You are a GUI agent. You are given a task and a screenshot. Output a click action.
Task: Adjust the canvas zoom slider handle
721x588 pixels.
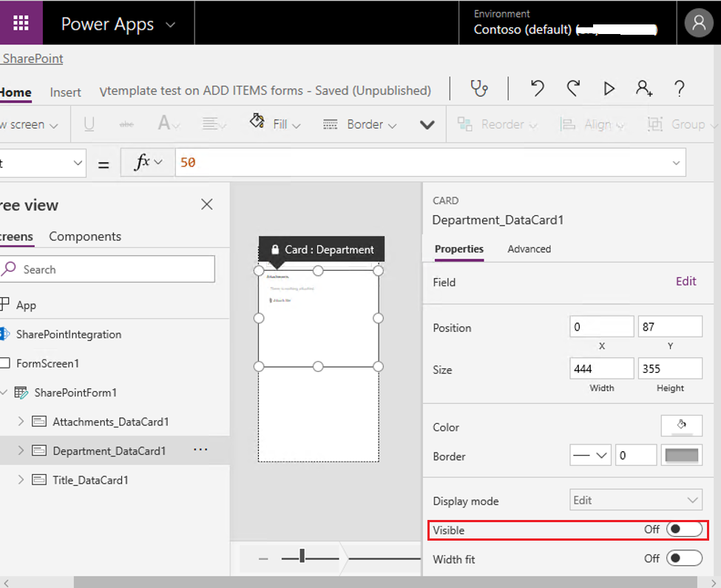tap(302, 555)
